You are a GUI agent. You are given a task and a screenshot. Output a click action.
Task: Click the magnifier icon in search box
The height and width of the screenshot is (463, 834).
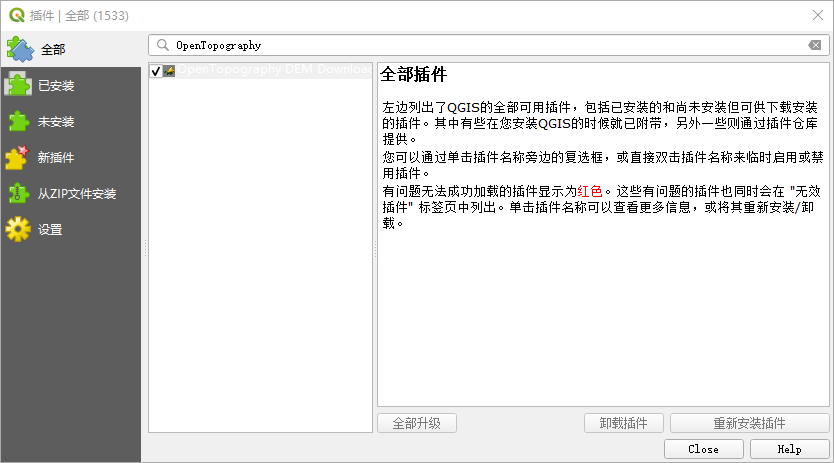pyautogui.click(x=163, y=45)
